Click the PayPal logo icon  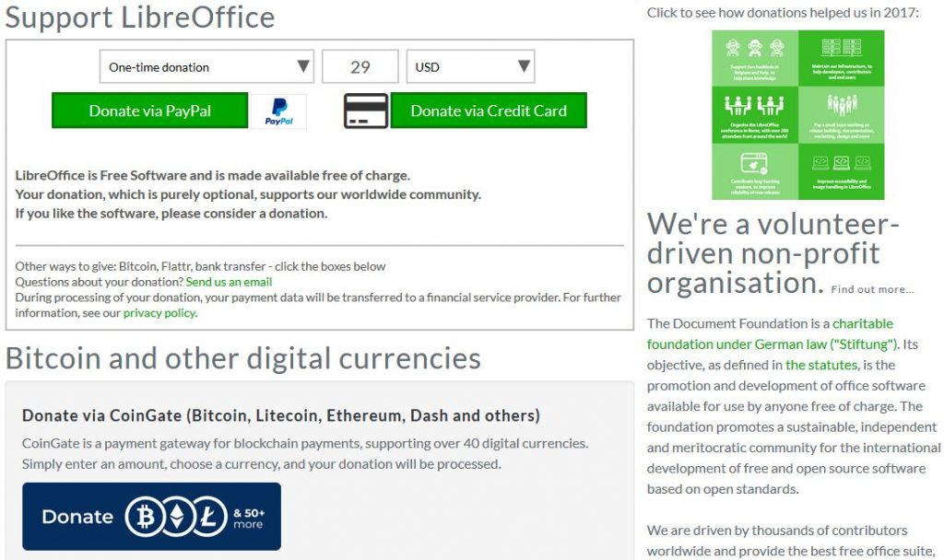278,111
